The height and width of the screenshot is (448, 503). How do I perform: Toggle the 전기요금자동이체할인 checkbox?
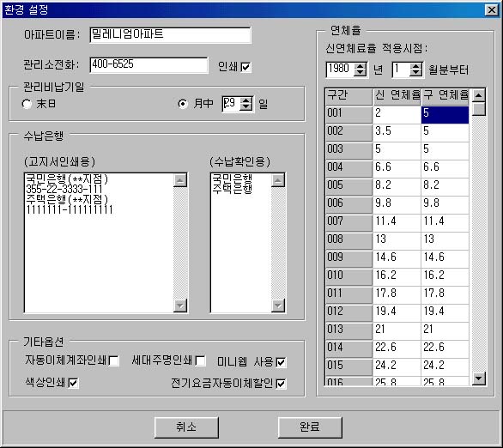click(281, 384)
